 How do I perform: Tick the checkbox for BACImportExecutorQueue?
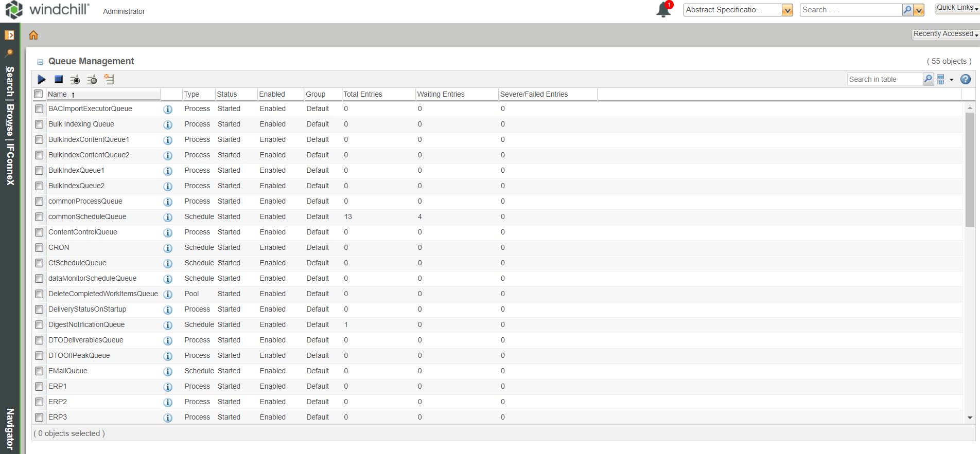pos(39,109)
